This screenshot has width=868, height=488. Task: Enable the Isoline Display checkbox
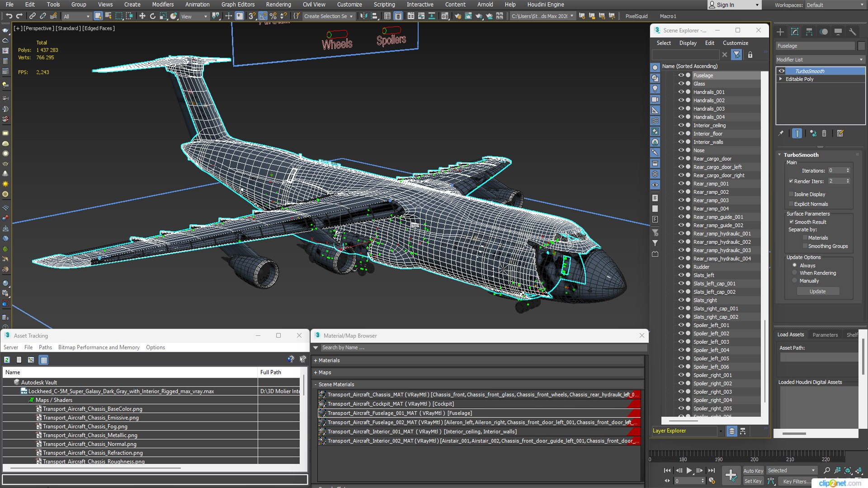point(791,194)
